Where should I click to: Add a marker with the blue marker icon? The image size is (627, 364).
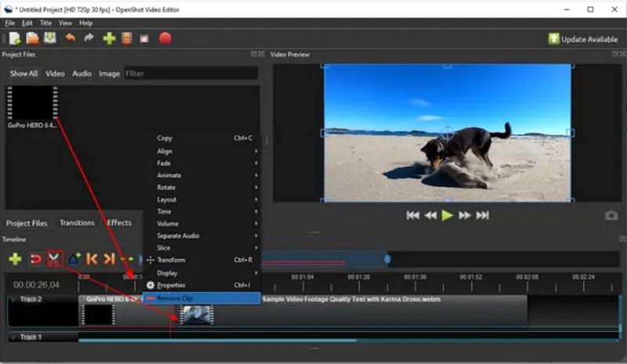[x=74, y=258]
